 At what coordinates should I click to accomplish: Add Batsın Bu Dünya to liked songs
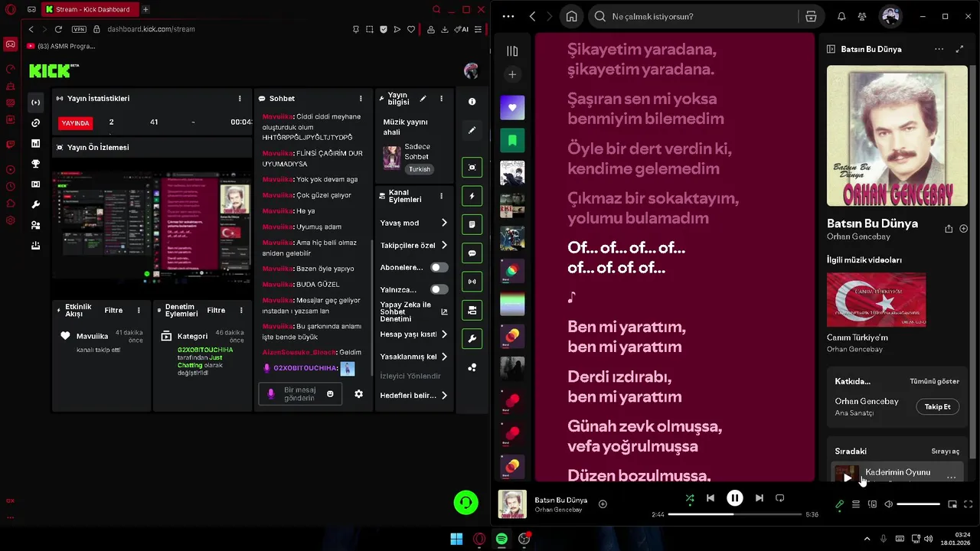tap(603, 504)
